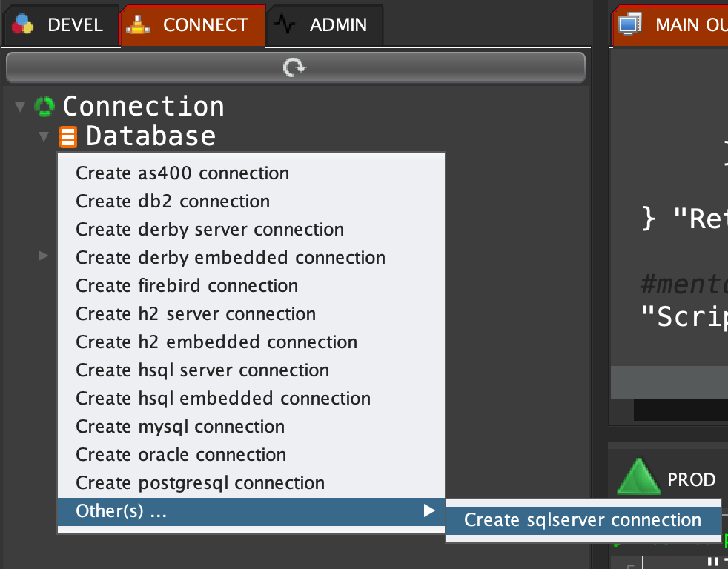Image resolution: width=728 pixels, height=569 pixels.
Task: Collapse the Connection tree node
Action: click(x=20, y=107)
